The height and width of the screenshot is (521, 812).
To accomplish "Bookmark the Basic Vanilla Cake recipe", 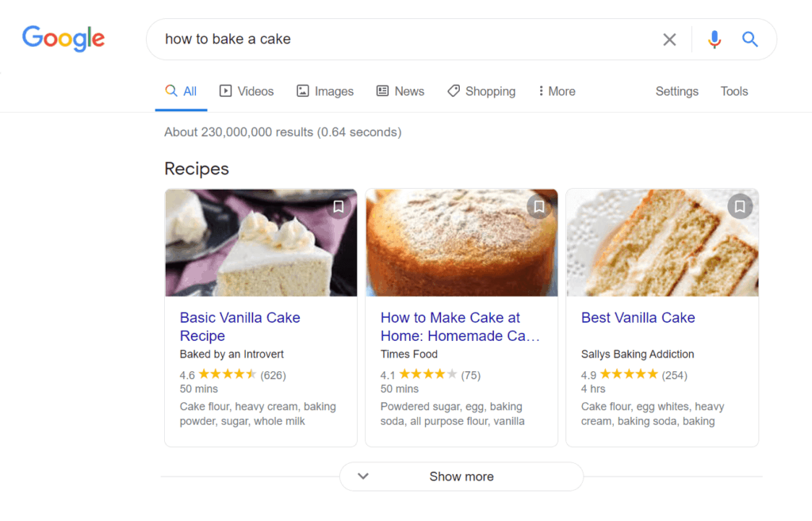I will pyautogui.click(x=339, y=207).
